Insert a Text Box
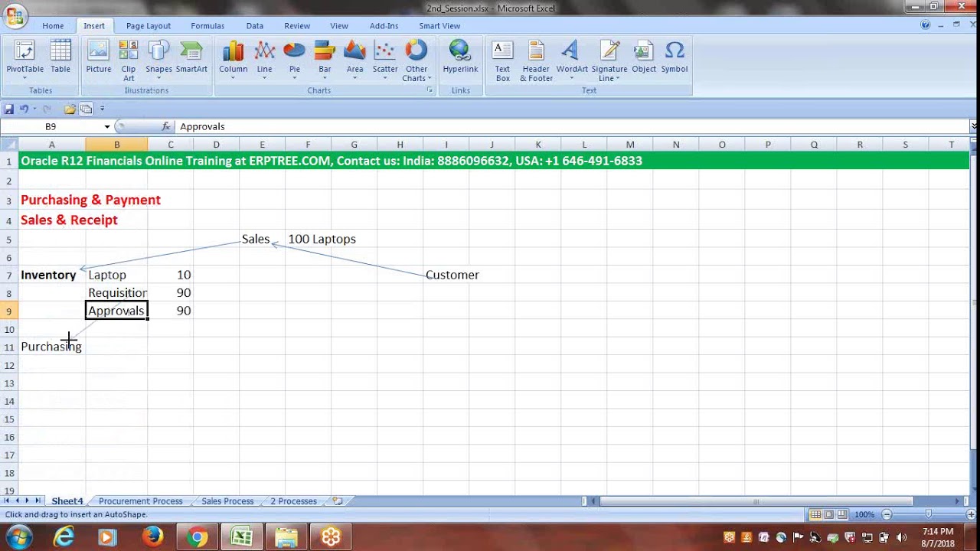The height and width of the screenshot is (551, 980). click(502, 61)
